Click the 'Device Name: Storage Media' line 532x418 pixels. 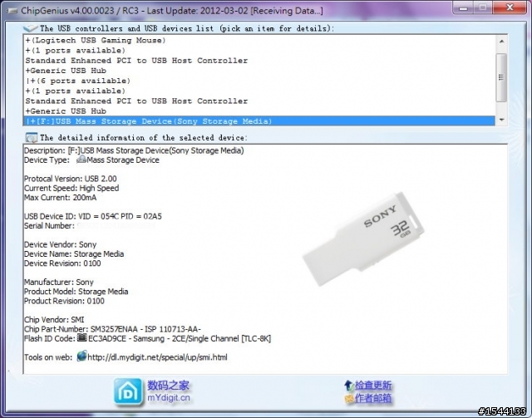[x=74, y=253]
